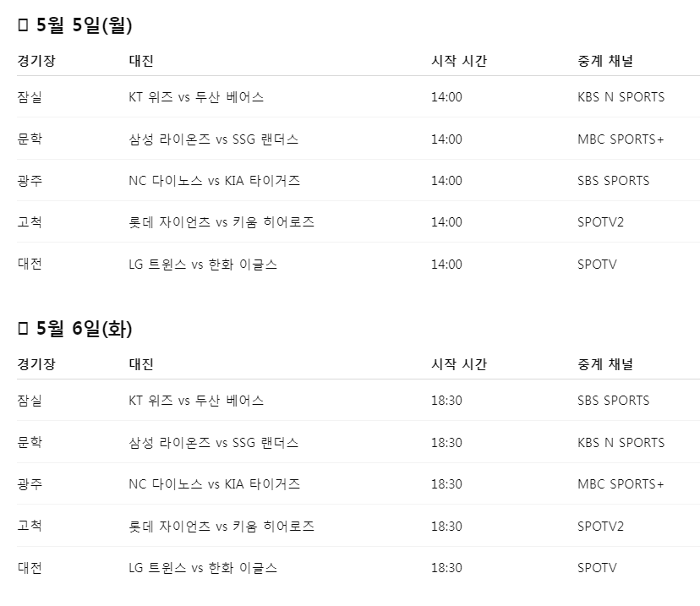Select NC 다이노스 vs KIA 타이거즈 at 18:30

point(214,483)
